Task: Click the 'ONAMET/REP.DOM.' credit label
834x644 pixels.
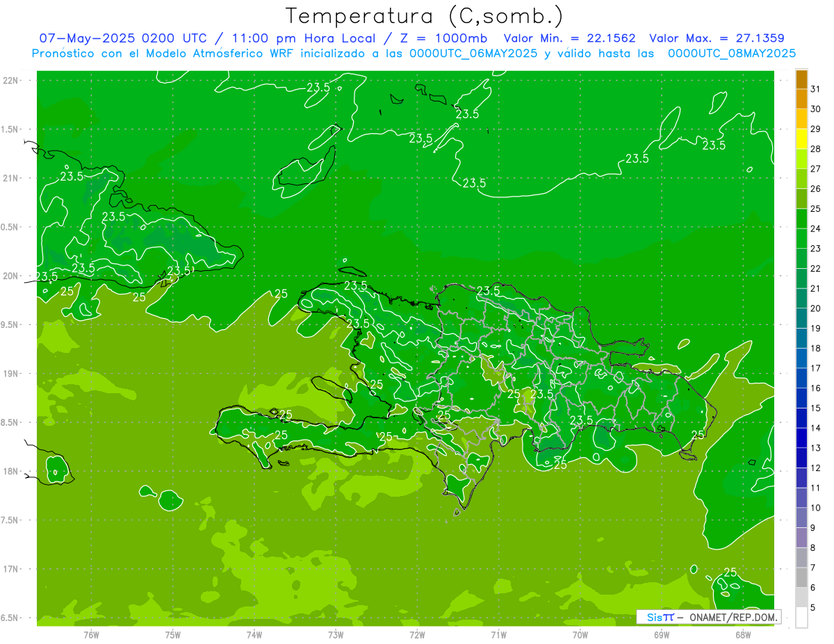Action: coord(733,617)
